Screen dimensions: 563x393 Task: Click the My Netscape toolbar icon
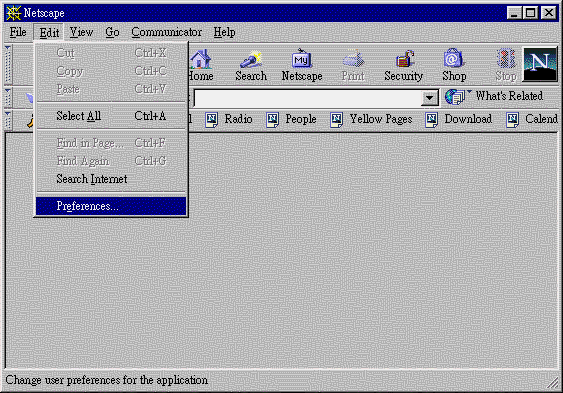tap(302, 65)
